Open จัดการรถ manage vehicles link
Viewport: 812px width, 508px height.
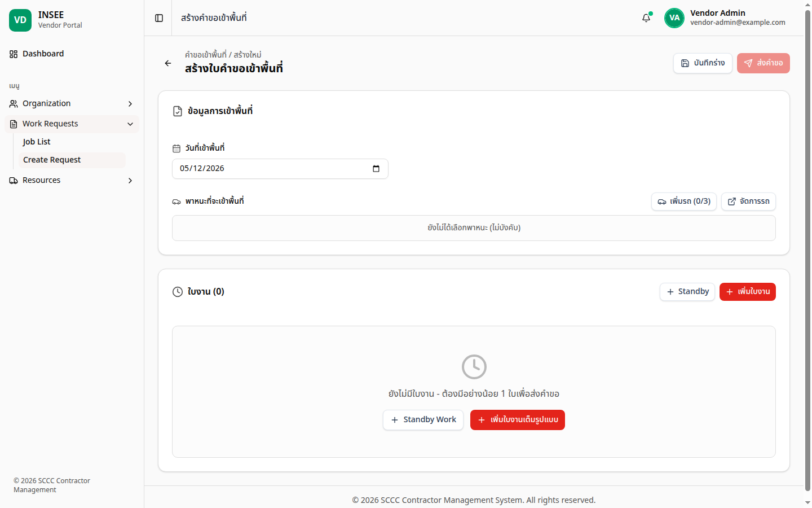748,202
